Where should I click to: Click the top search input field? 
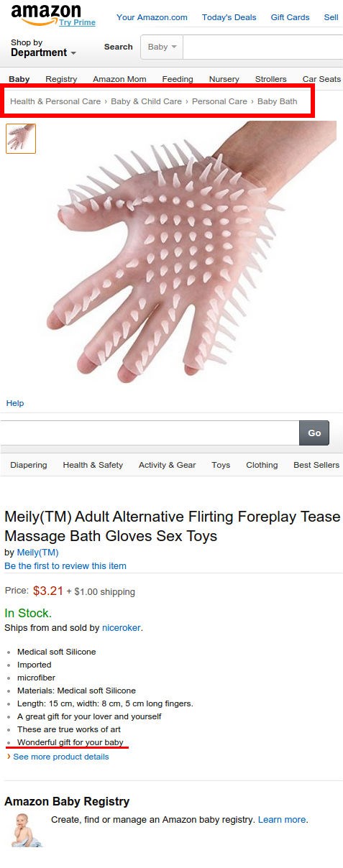click(263, 47)
